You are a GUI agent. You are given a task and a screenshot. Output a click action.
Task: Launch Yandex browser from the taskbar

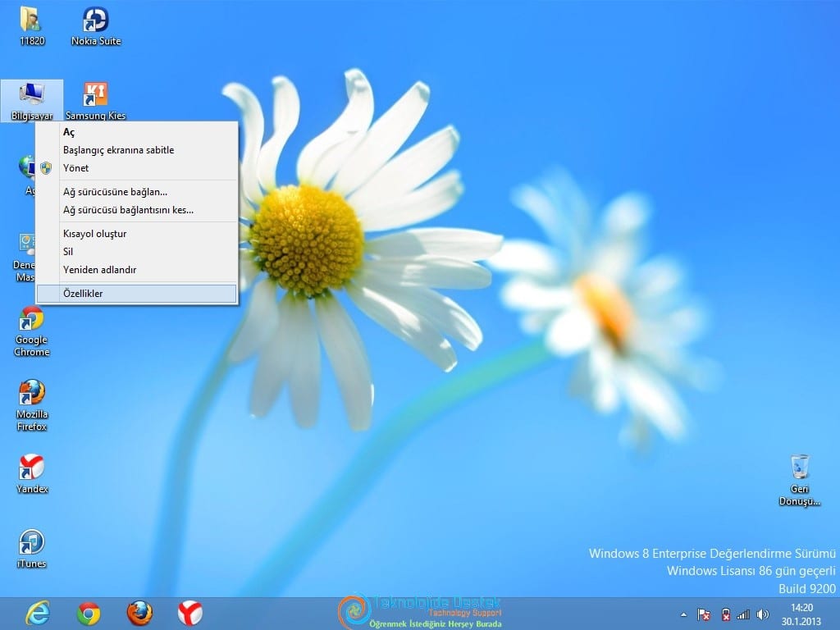pyautogui.click(x=190, y=614)
